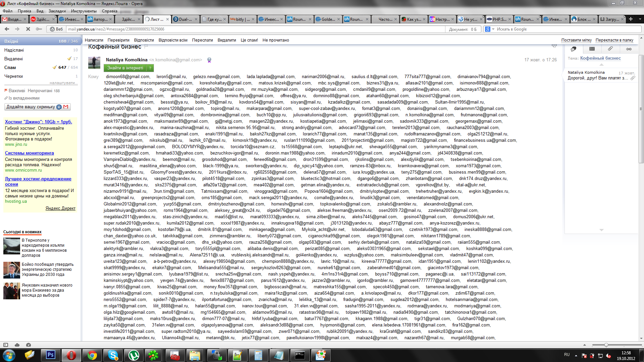Click the paperclip attachments tab icon

610,49
